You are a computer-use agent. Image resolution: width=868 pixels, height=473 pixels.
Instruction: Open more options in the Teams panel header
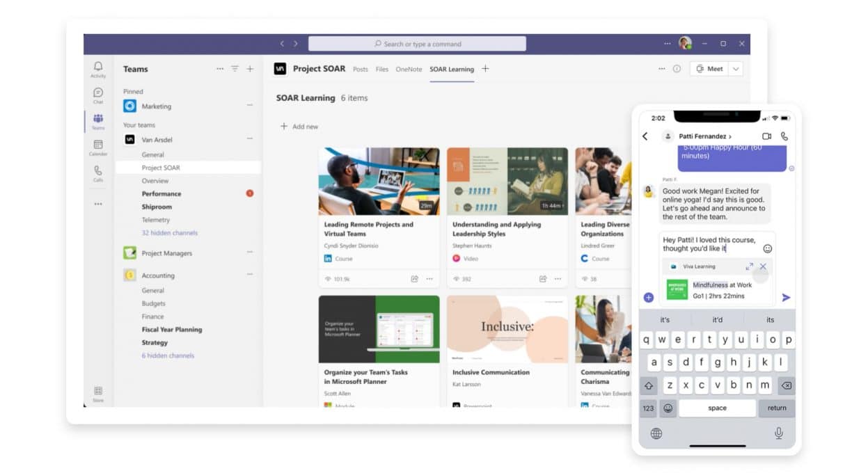point(220,69)
